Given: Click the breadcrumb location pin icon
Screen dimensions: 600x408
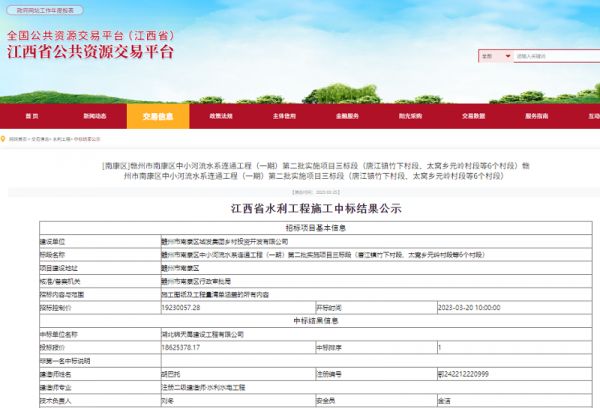Looking at the screenshot, I should 5,140.
